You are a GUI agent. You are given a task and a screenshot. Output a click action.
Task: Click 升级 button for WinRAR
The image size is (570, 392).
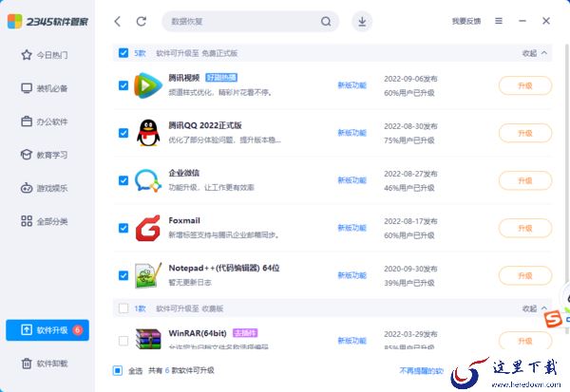click(525, 341)
